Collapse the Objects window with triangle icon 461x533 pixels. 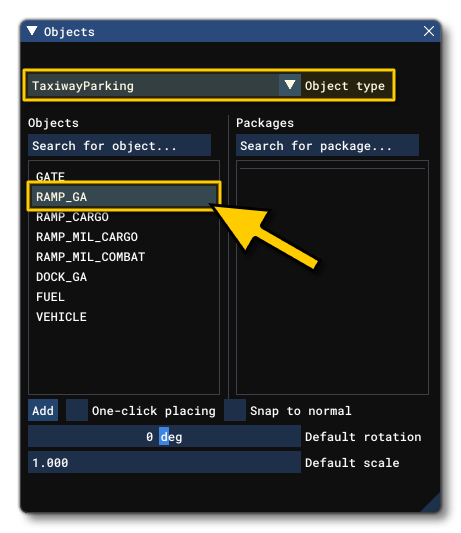click(32, 31)
